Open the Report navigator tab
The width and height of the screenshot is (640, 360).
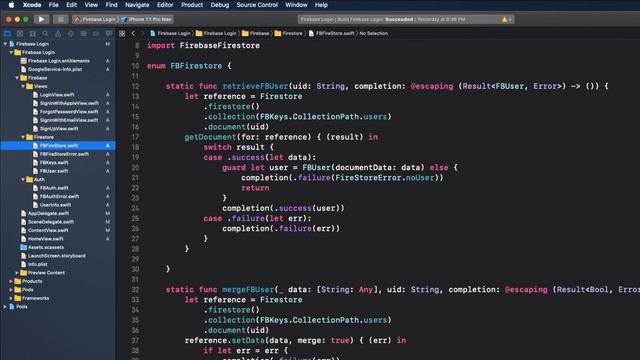109,33
